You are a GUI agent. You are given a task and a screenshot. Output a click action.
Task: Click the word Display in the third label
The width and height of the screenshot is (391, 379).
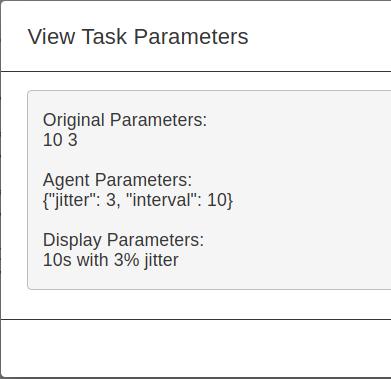coord(72,240)
